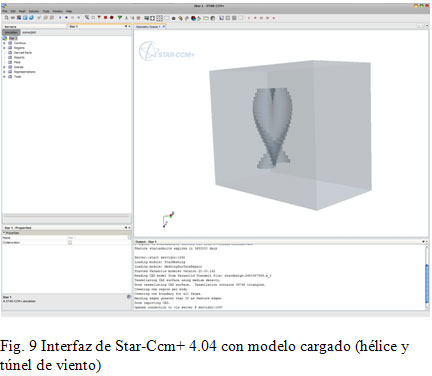Viewport: 432px width, 376px height.
Task: Expand the Regions tree node
Action: tap(4, 48)
